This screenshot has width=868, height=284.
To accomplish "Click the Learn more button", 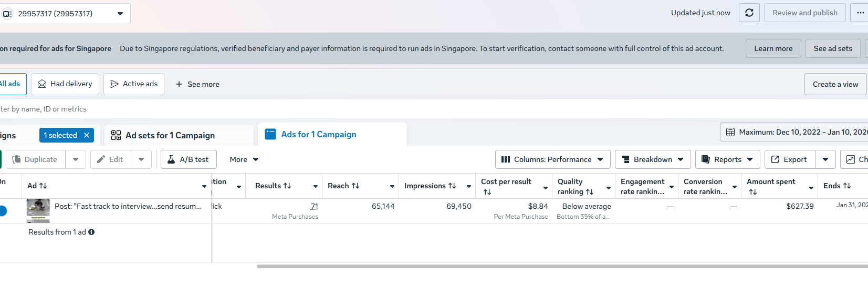I will 773,48.
